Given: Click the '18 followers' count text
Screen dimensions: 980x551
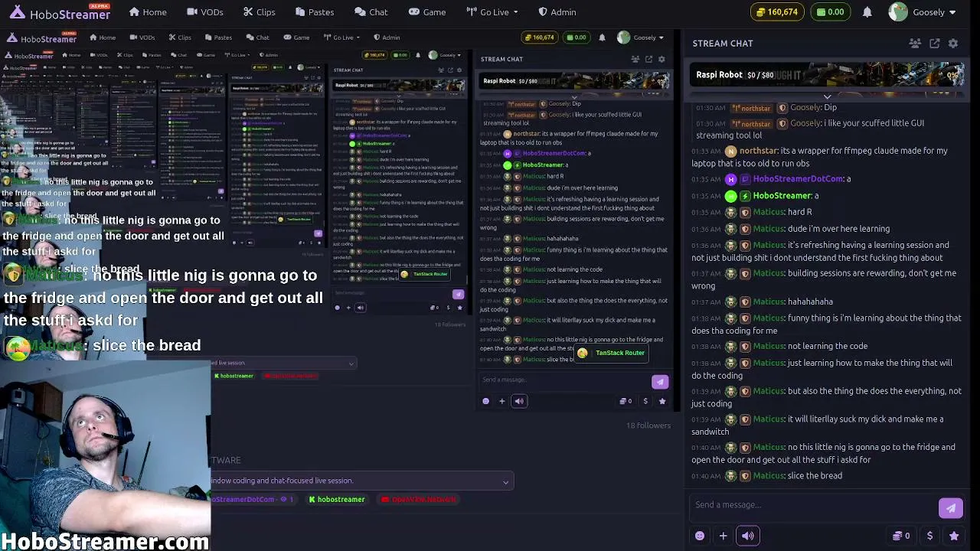Looking at the screenshot, I should click(x=648, y=425).
